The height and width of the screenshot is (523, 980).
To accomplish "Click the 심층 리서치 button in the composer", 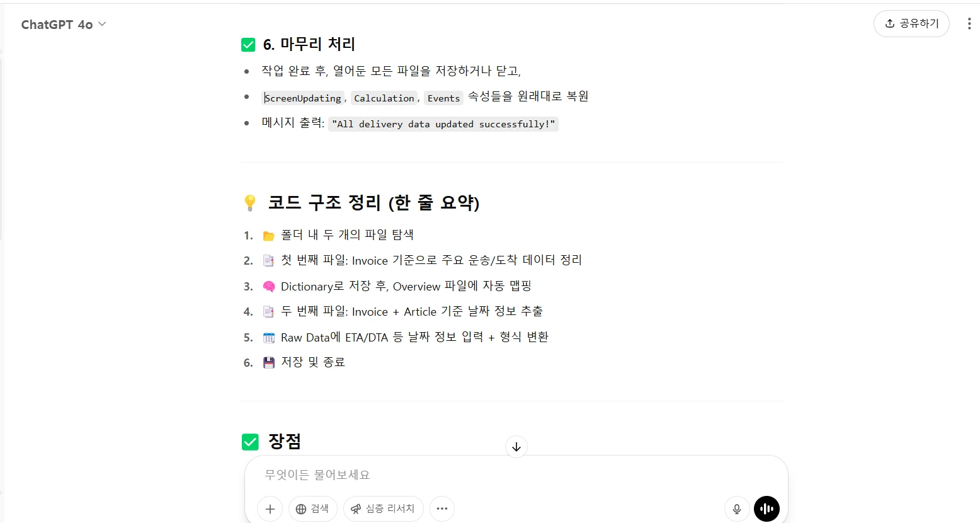I will (383, 509).
